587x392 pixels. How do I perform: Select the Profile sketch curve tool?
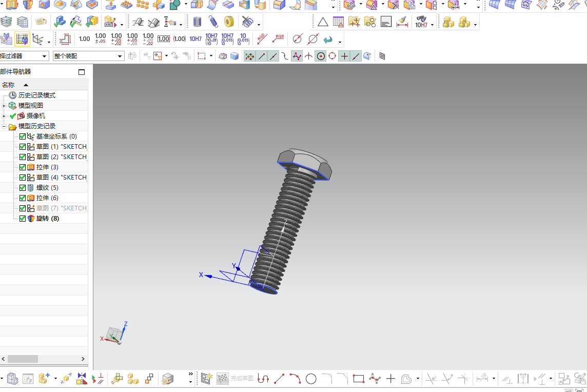(x=263, y=379)
